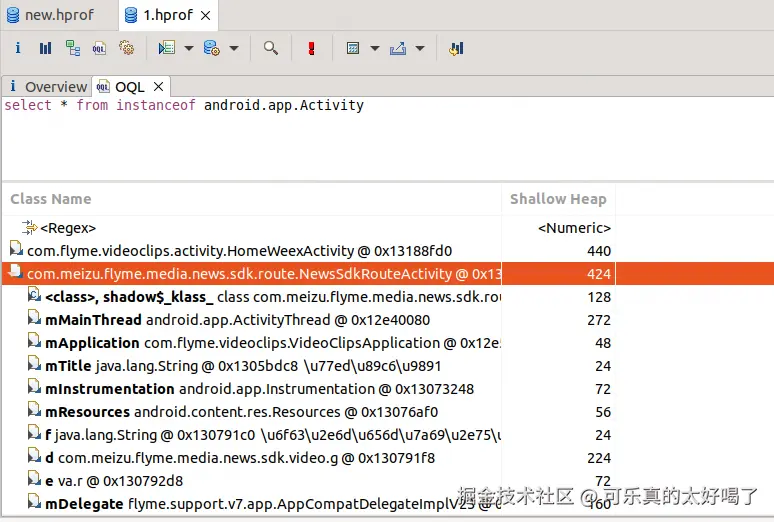Click the f string field icon
774x522 pixels.
click(34, 433)
